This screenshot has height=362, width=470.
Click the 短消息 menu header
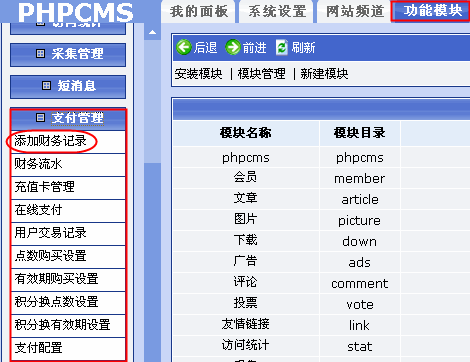click(68, 87)
